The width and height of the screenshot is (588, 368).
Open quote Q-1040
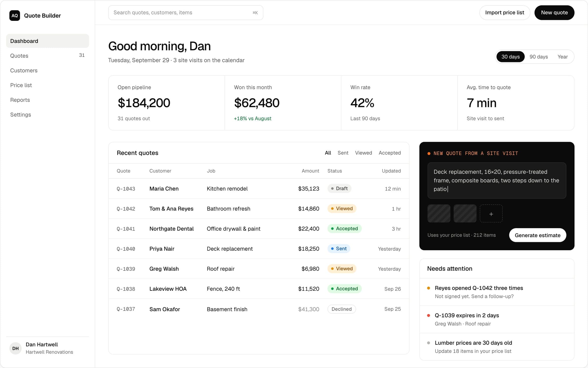[126, 249]
